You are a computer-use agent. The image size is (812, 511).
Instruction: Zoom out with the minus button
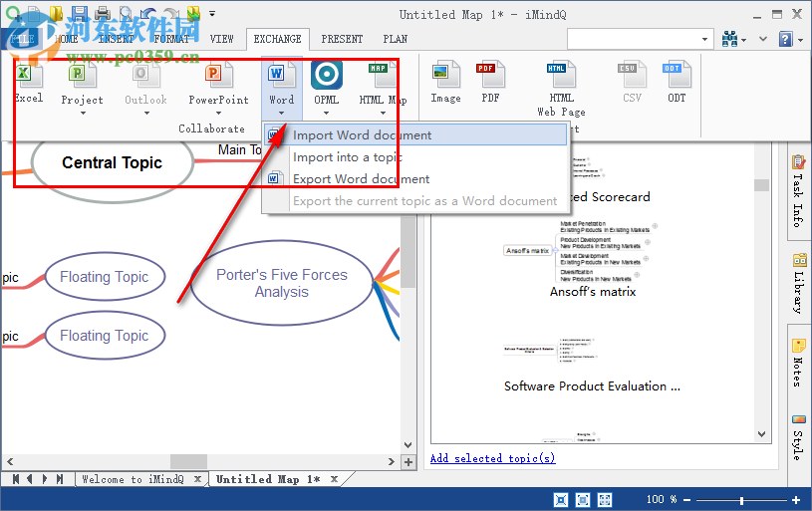(x=687, y=500)
